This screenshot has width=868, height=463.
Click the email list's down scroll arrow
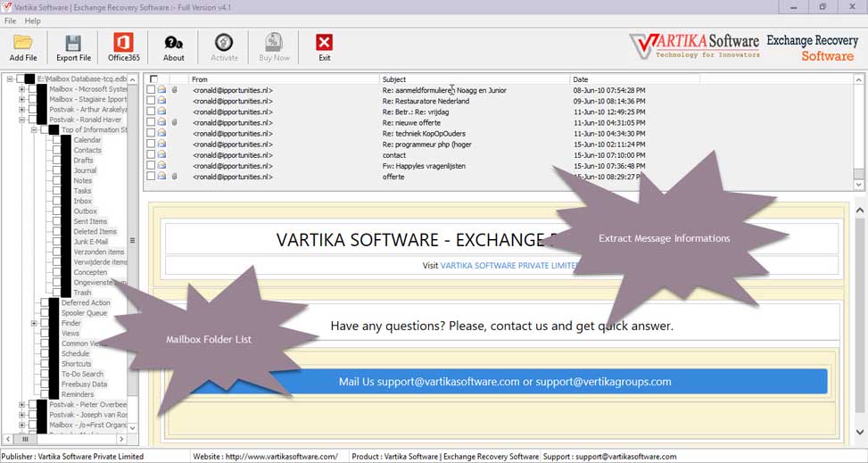coord(858,185)
